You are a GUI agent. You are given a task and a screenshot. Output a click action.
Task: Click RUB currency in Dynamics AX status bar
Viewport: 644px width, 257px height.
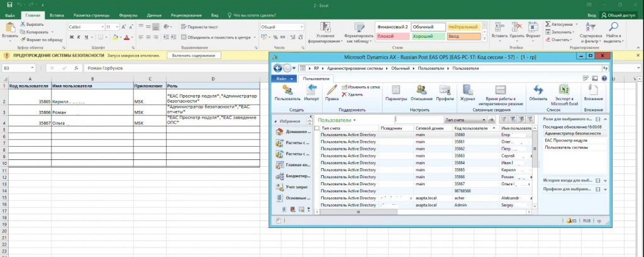587,221
